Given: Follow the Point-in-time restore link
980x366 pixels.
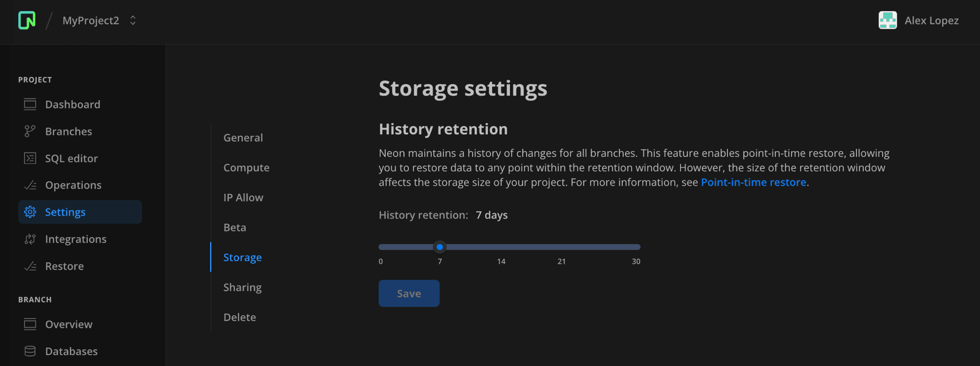Looking at the screenshot, I should 753,182.
